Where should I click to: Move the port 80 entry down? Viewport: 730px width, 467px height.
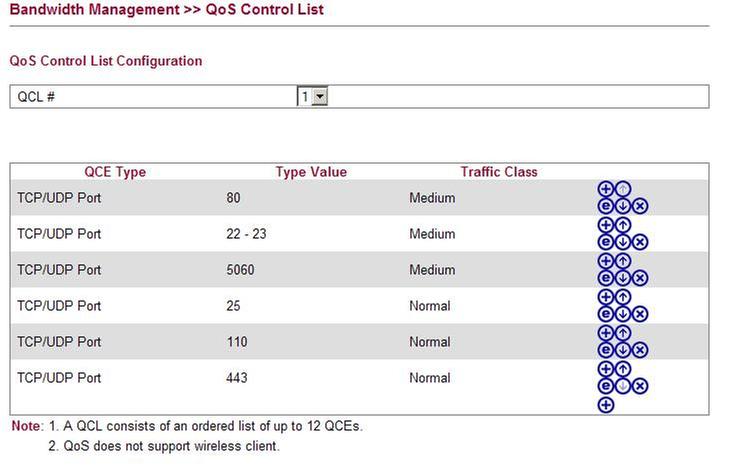click(x=622, y=206)
